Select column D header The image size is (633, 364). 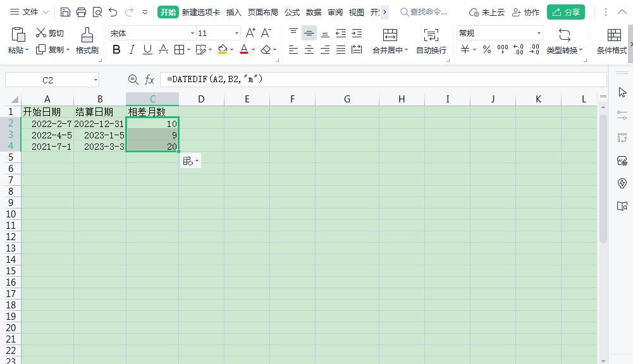[x=201, y=99]
